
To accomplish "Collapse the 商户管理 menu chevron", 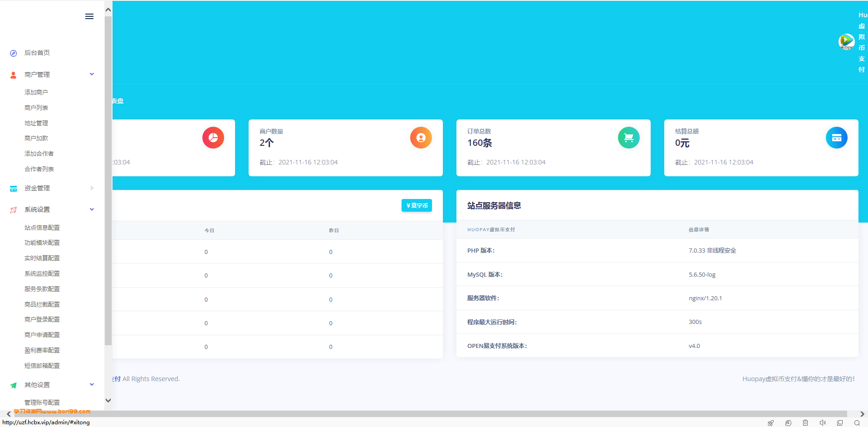I will point(92,74).
